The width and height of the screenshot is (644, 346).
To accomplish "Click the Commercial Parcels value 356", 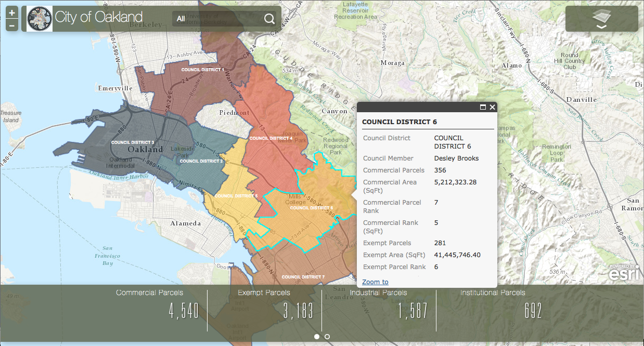I will (440, 170).
